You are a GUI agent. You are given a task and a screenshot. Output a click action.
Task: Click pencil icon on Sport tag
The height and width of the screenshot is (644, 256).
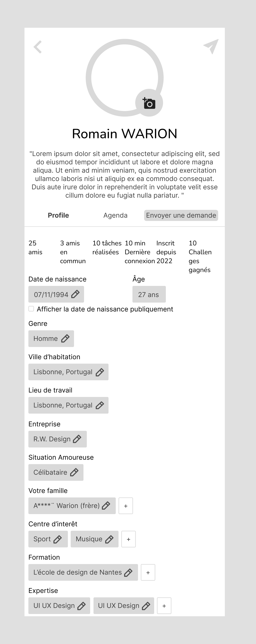tap(58, 539)
